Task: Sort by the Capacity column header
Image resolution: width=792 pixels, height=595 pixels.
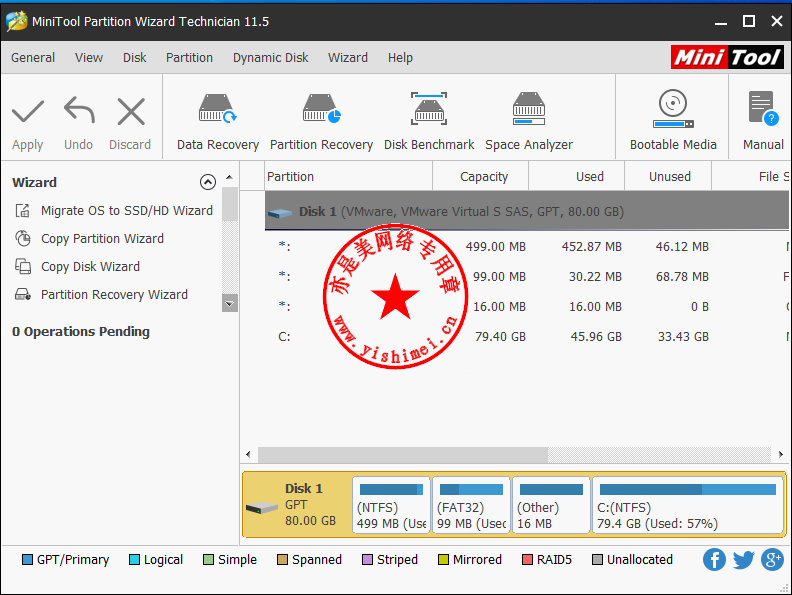Action: (480, 176)
